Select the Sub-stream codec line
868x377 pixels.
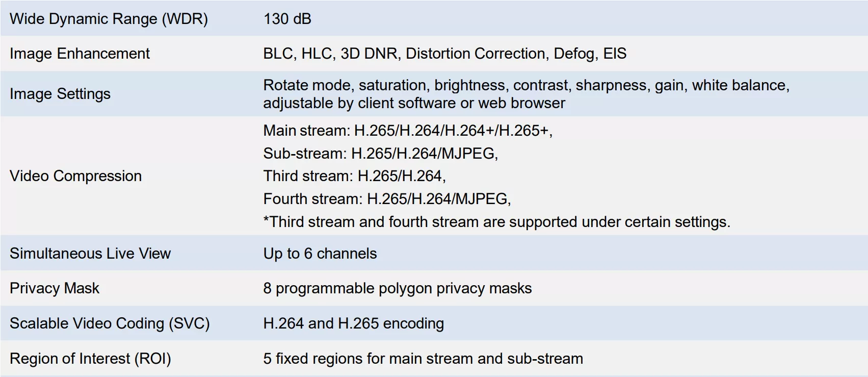(380, 153)
